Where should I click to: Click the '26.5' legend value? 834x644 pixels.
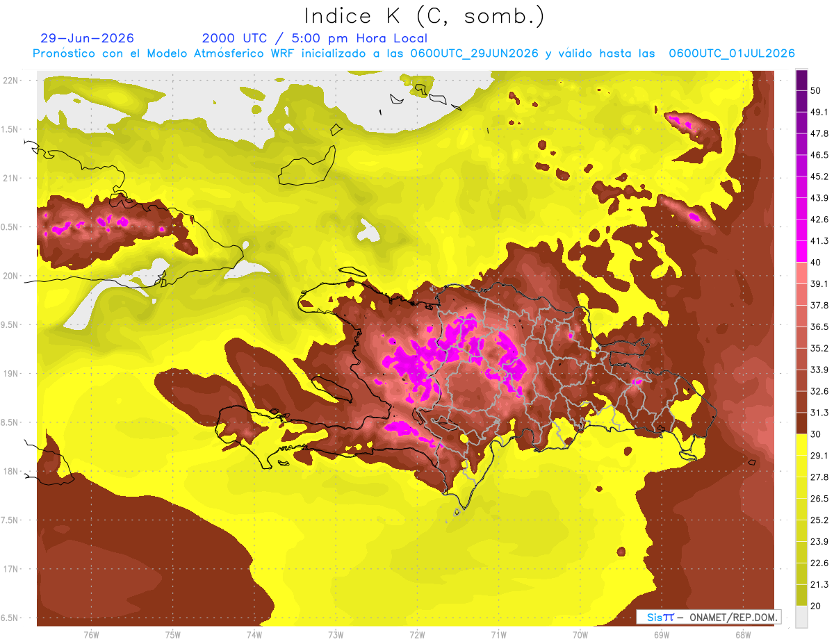coord(819,499)
